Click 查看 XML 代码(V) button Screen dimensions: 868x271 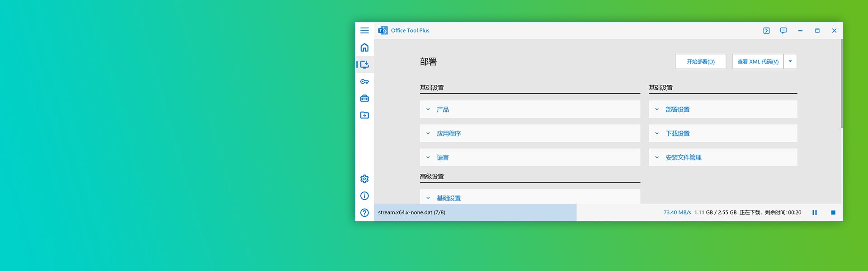[x=758, y=61]
